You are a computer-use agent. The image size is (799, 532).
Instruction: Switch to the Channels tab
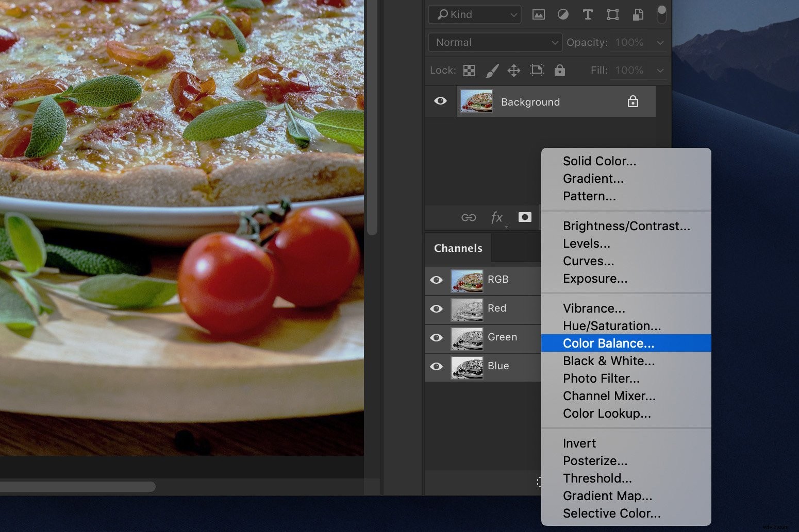(x=457, y=248)
